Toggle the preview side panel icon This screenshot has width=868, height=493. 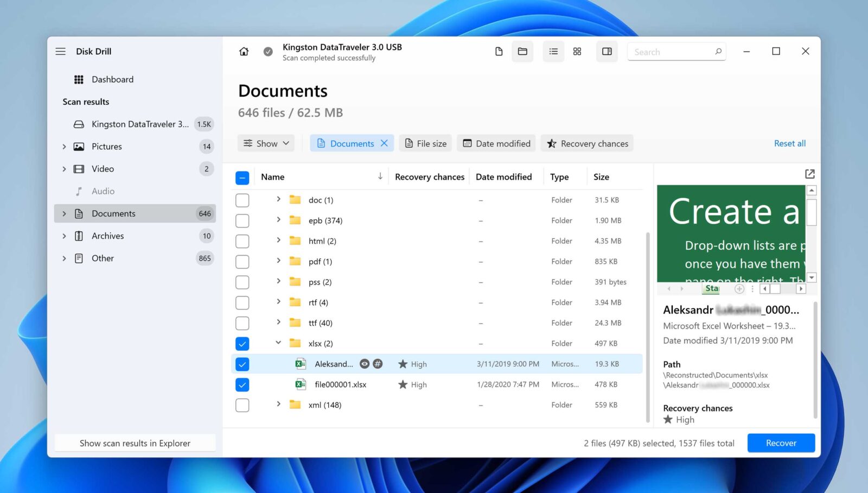click(607, 51)
